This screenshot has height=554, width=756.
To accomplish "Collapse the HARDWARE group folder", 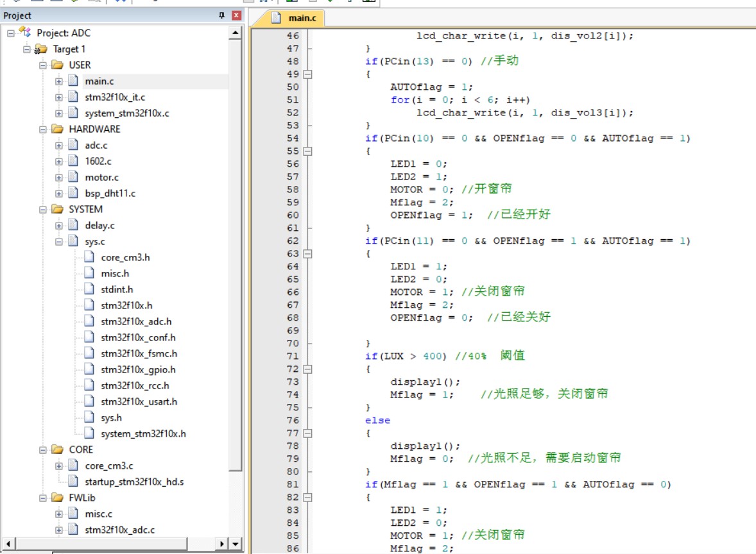I will point(43,130).
